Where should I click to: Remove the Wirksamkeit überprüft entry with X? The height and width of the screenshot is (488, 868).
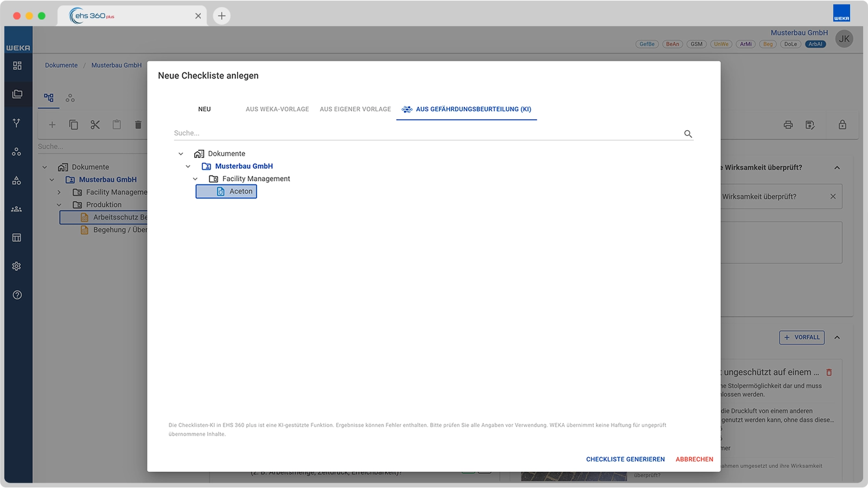point(833,196)
